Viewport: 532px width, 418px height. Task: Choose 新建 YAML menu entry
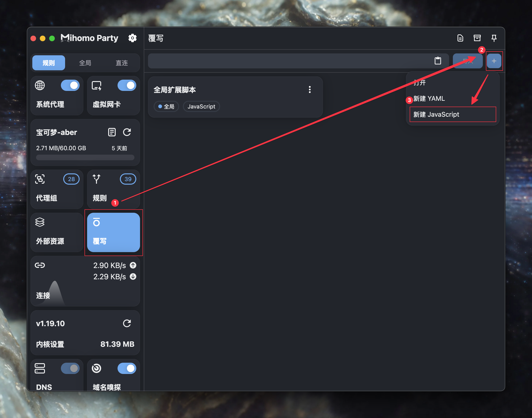click(429, 99)
